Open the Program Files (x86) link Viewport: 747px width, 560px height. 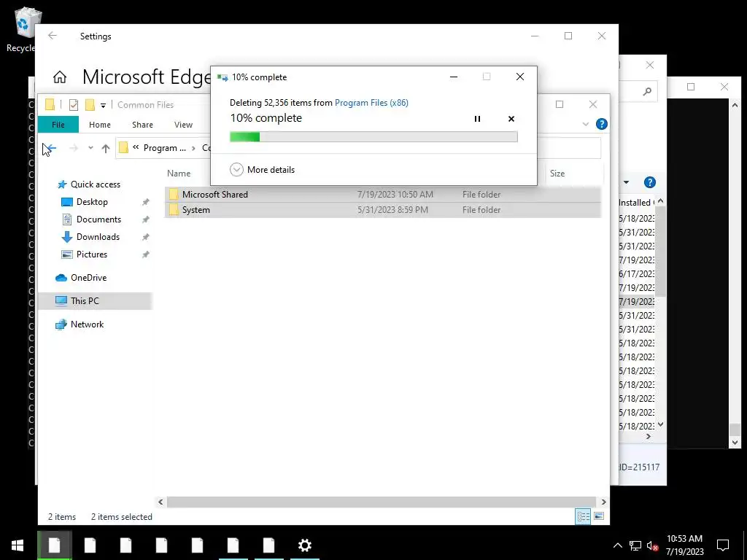371,103
